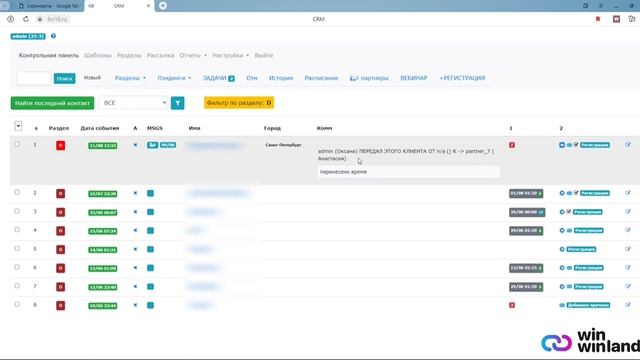Open the Разделы item in top menu

(x=129, y=55)
